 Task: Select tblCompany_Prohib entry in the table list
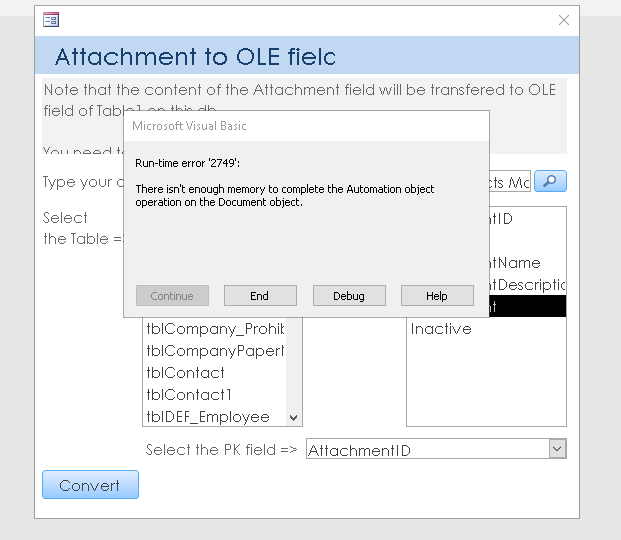point(215,329)
